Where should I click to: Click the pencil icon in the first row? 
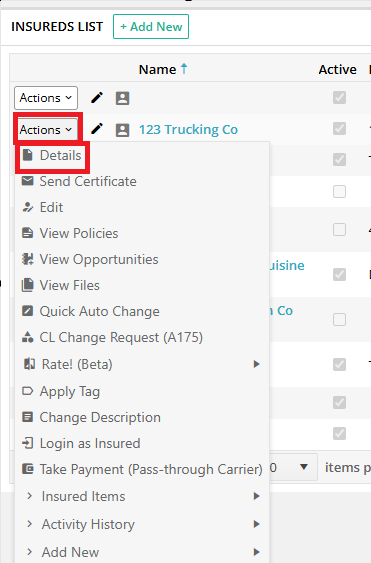(97, 98)
